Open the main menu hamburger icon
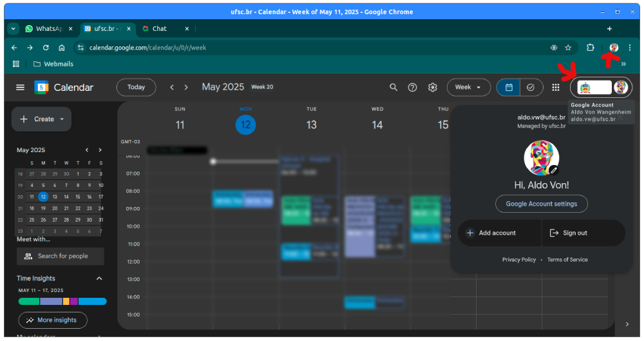Viewport: 644px width, 341px height. pos(21,88)
